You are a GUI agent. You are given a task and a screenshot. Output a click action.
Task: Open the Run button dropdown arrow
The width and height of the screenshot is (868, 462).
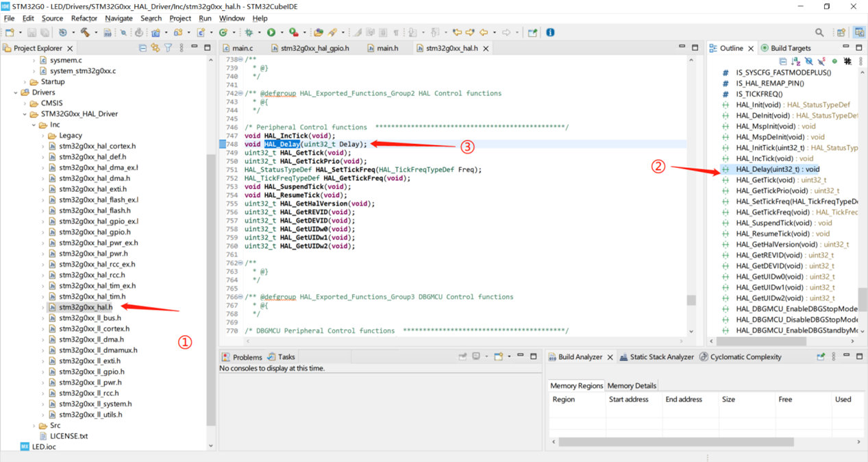click(282, 32)
